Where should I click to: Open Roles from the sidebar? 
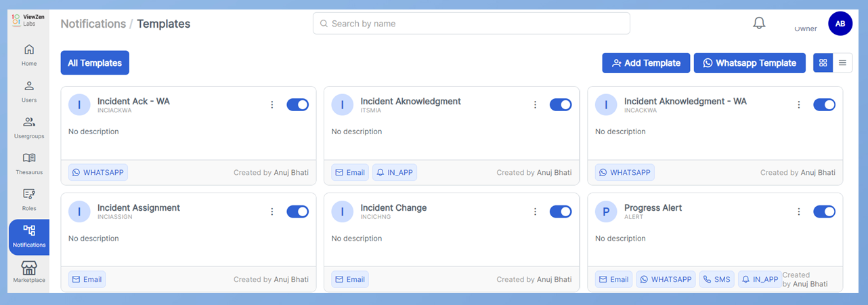coord(28,200)
